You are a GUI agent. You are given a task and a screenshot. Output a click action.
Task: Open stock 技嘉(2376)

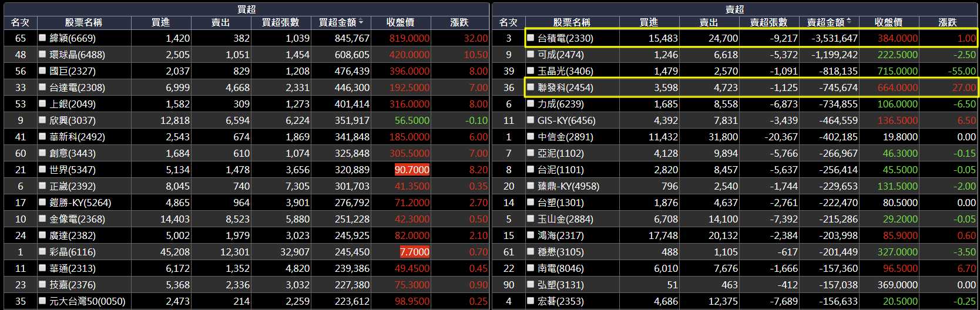(72, 285)
